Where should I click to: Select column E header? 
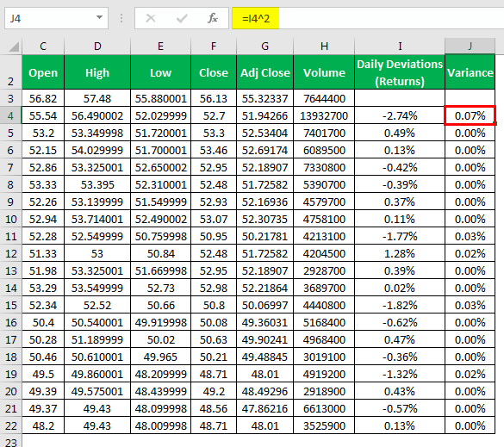161,47
